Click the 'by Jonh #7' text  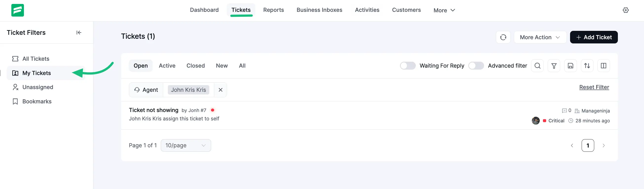coord(194,110)
